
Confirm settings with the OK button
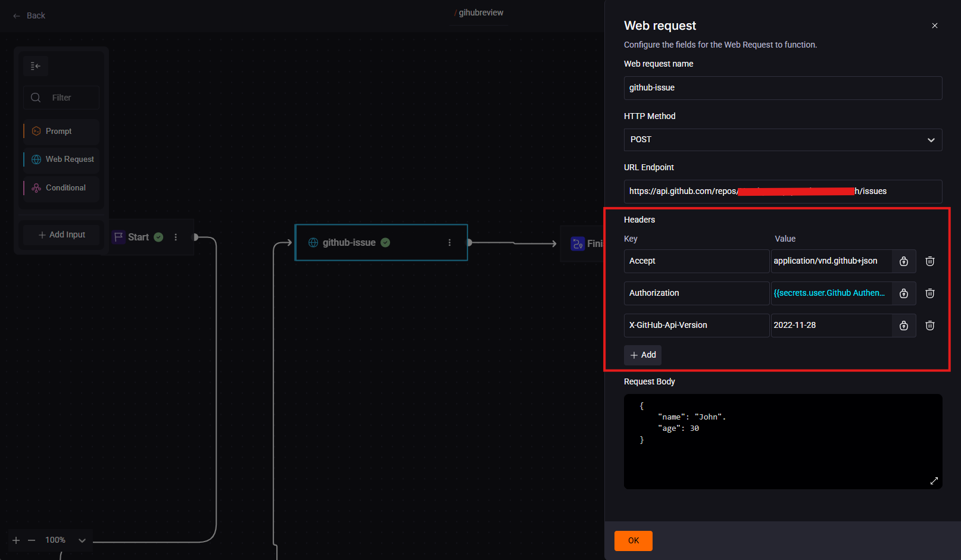[x=633, y=540]
